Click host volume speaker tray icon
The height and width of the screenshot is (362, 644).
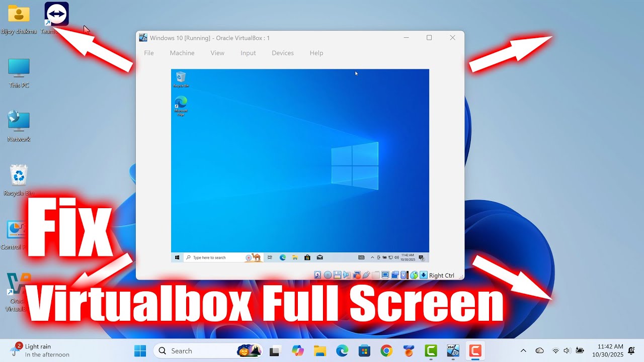click(567, 350)
